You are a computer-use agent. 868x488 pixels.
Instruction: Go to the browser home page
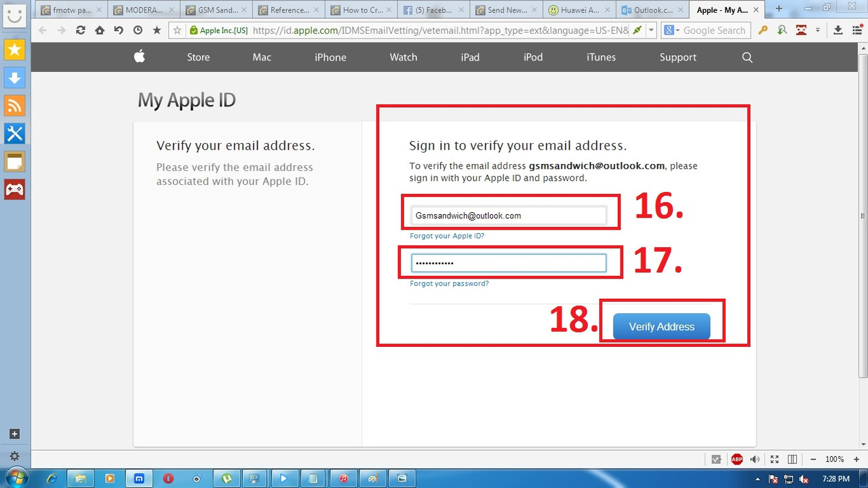(100, 30)
